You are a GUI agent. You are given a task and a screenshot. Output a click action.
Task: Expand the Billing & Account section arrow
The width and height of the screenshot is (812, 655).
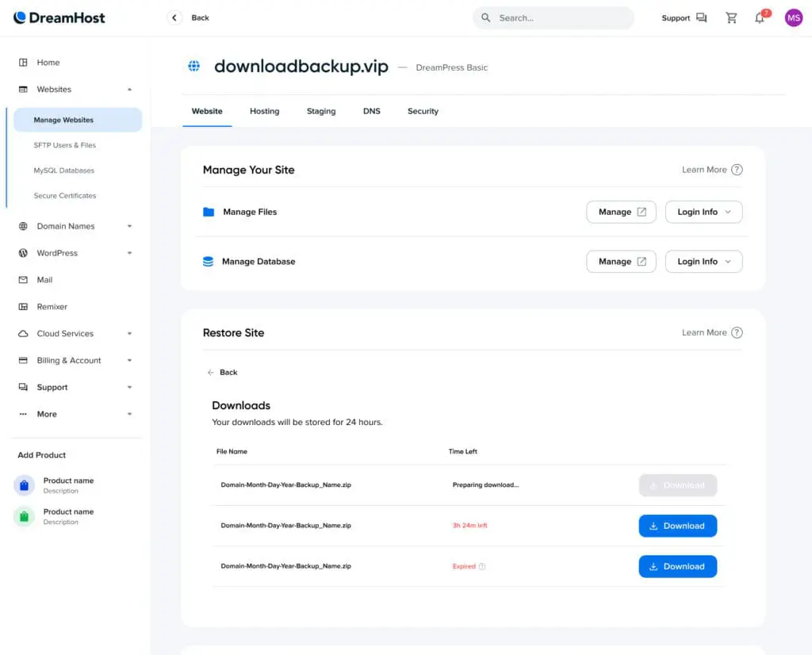point(129,360)
